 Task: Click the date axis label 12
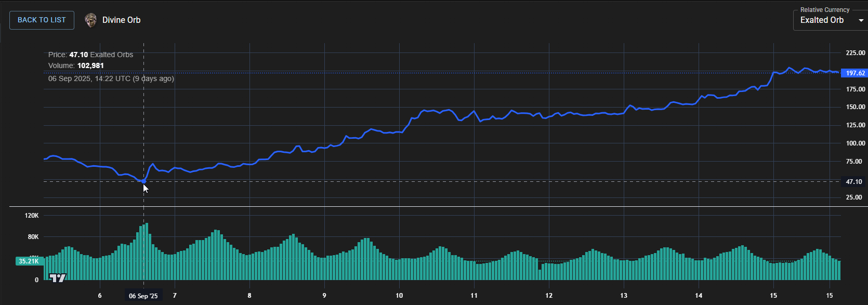[x=549, y=296]
